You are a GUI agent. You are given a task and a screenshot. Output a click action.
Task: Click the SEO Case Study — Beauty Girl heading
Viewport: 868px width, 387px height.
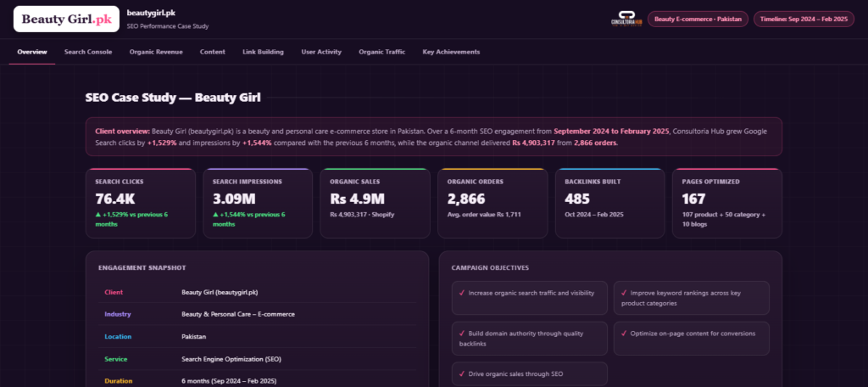click(x=173, y=98)
